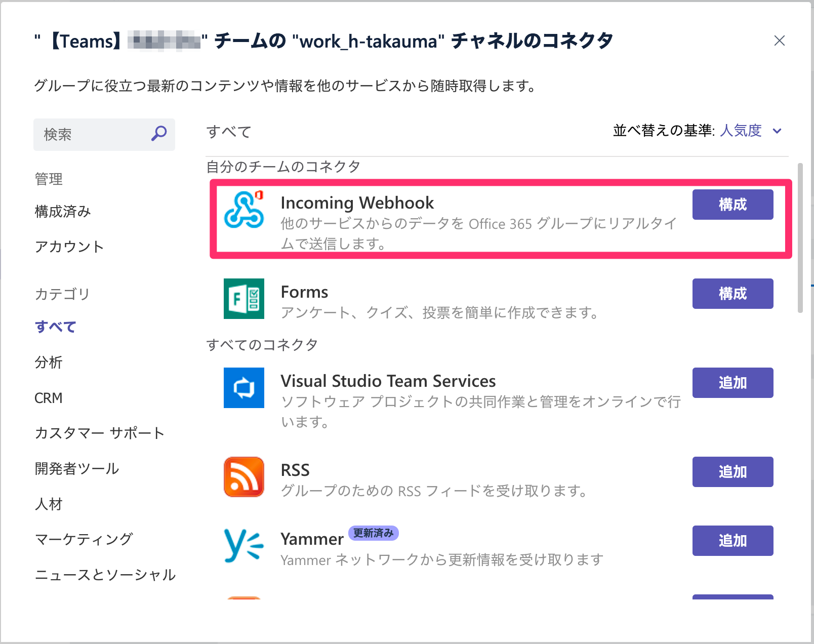Open 構成済み management section

click(x=63, y=211)
